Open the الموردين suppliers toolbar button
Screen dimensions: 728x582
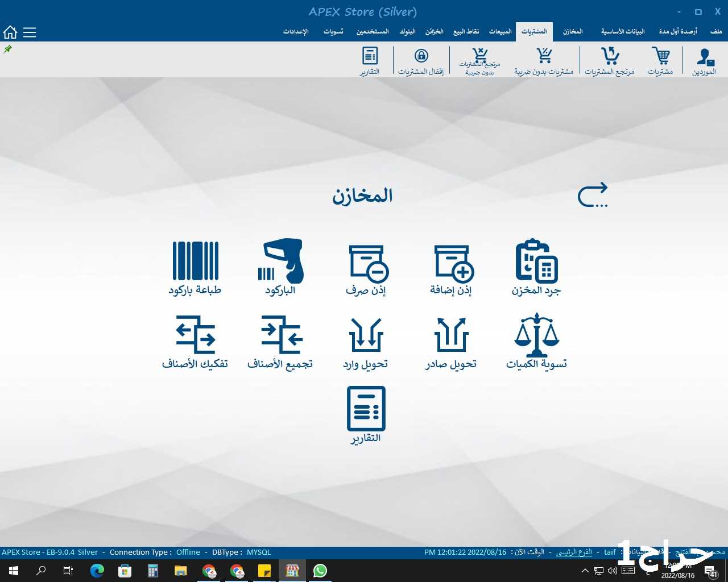(704, 61)
